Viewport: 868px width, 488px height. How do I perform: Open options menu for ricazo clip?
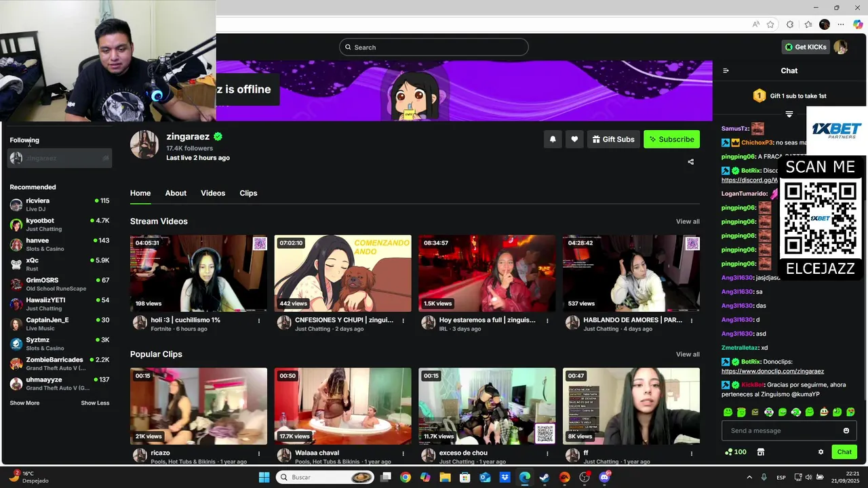point(259,453)
